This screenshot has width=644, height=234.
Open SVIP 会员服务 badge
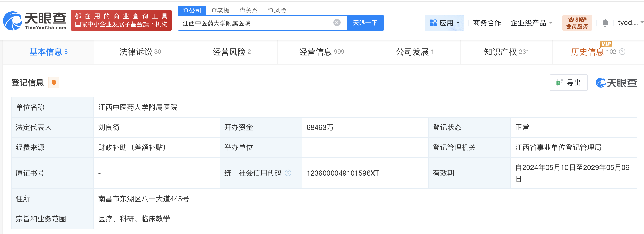pos(577,23)
